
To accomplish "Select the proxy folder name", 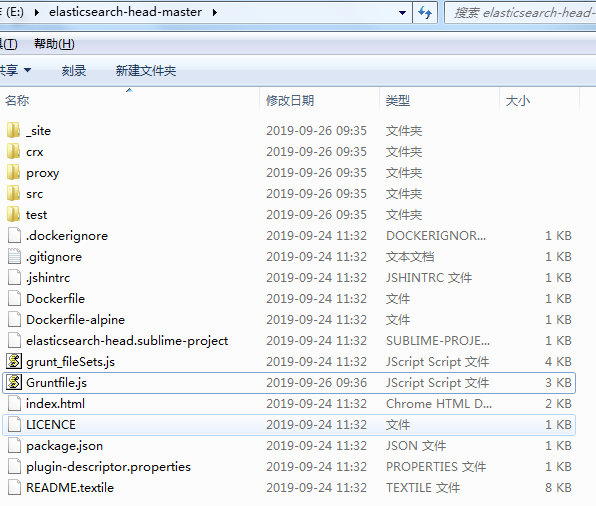I will click(x=43, y=173).
